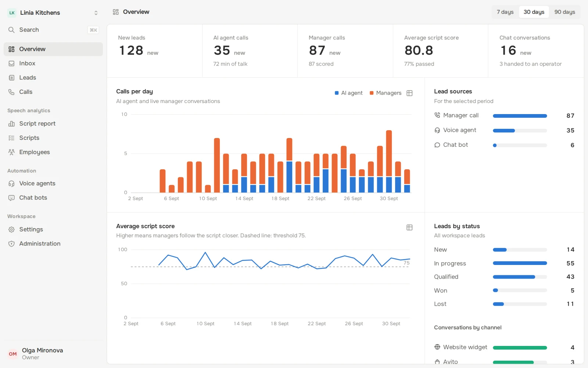Click the Manager call phone icon

[x=437, y=115]
